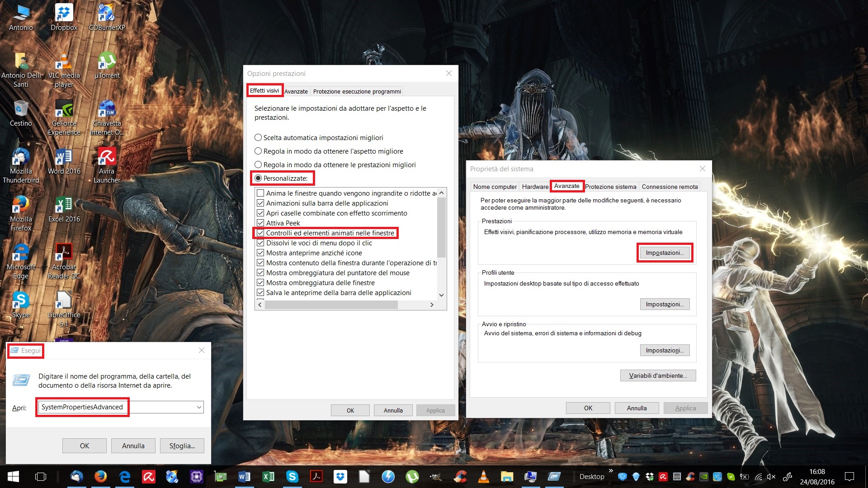Viewport: 868px width, 488px height.
Task: Select the Mozilla Thunderbird desktop icon
Action: pyautogui.click(x=21, y=166)
